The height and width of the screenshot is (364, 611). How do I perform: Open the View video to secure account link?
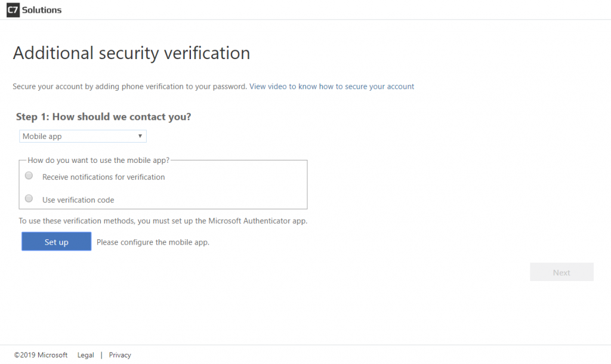tap(332, 87)
